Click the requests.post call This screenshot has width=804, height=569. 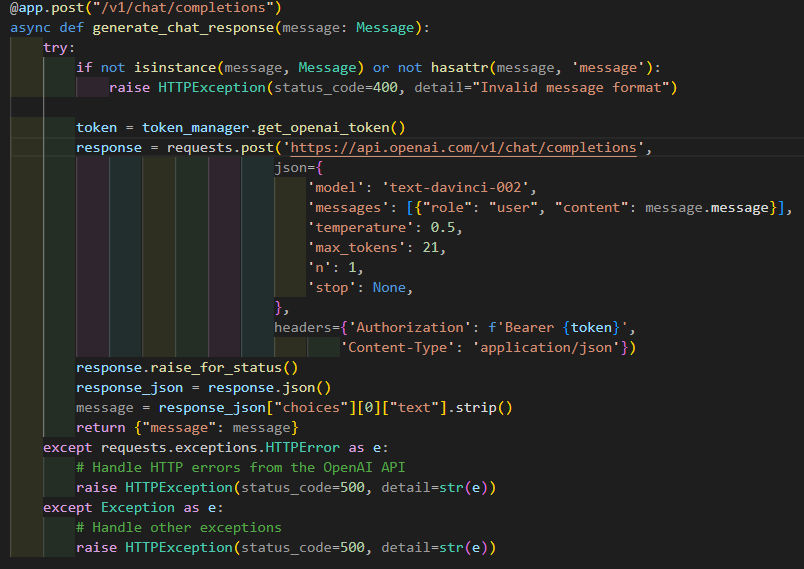pyautogui.click(x=220, y=148)
